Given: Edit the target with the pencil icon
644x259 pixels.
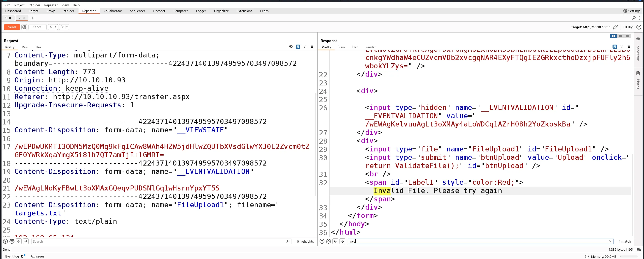Looking at the screenshot, I should pos(615,27).
